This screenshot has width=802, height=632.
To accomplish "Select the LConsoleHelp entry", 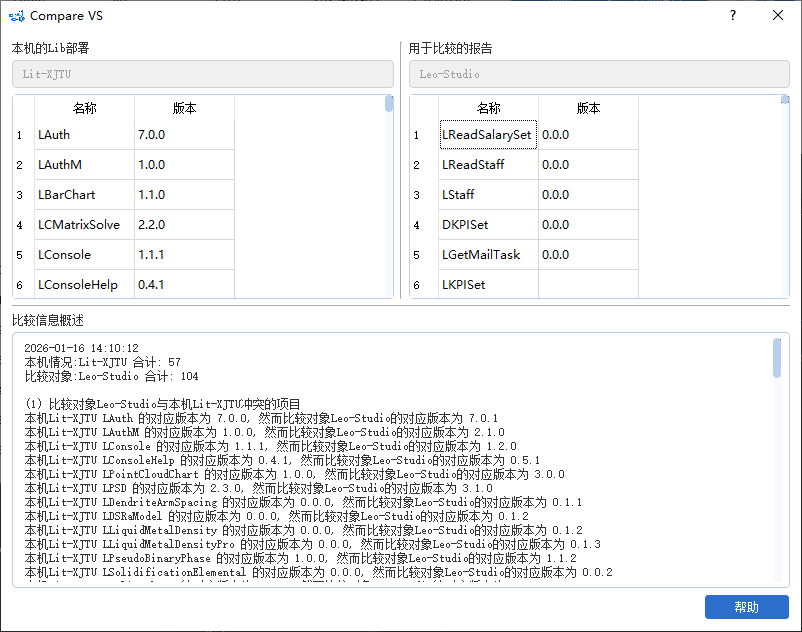I will (85, 285).
